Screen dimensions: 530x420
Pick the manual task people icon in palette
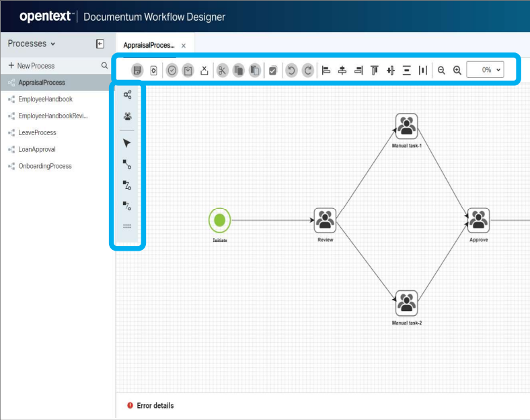pyautogui.click(x=127, y=116)
